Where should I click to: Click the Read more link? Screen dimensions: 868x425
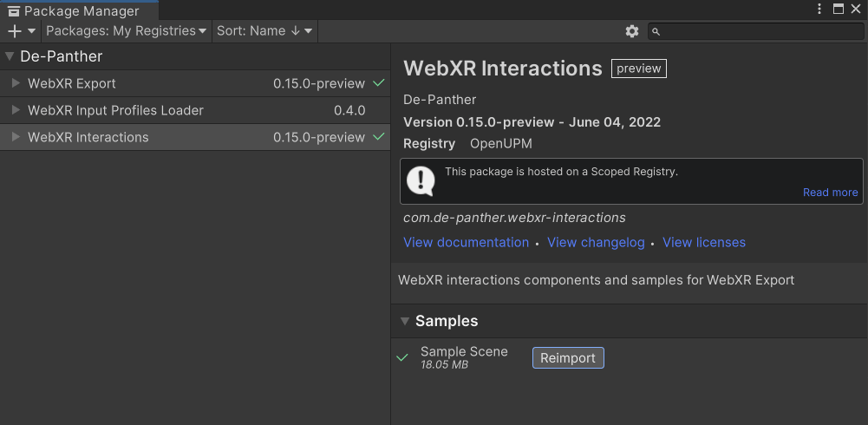pyautogui.click(x=831, y=192)
